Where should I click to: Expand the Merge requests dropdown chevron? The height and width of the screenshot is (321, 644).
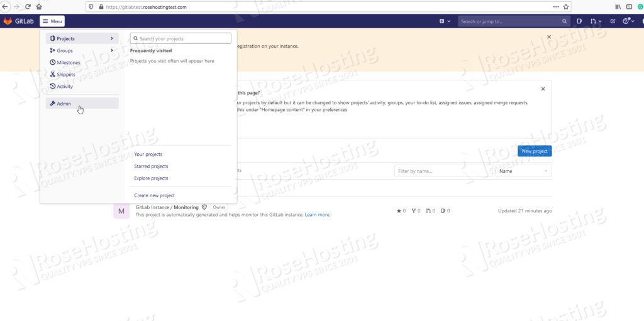[x=600, y=21]
